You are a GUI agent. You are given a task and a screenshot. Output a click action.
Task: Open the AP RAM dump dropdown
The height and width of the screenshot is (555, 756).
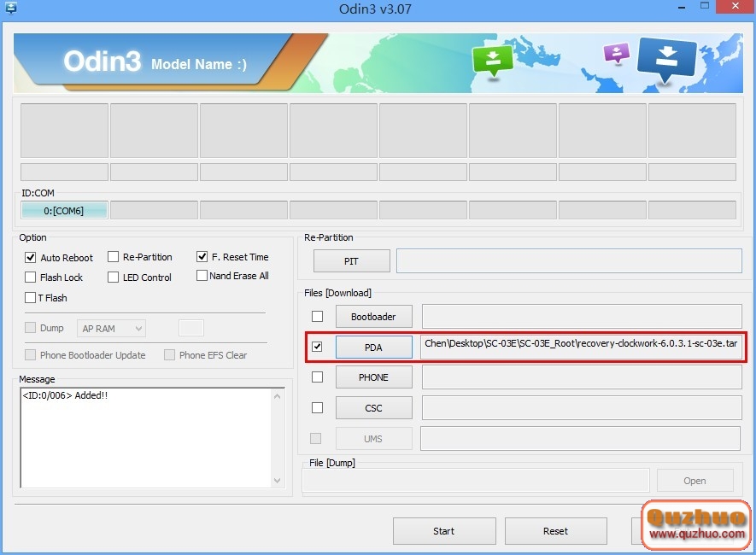(x=111, y=329)
